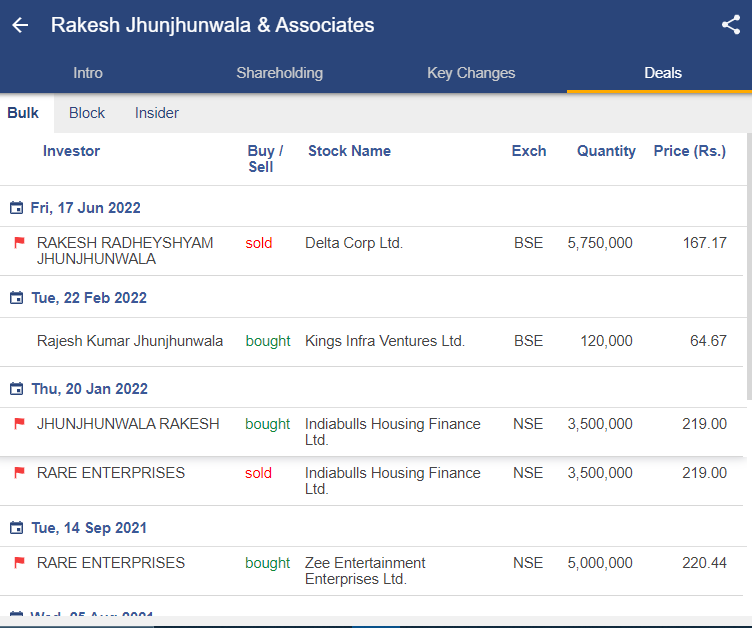Click investor JHUNJHUNWALA RAKESH

click(128, 424)
